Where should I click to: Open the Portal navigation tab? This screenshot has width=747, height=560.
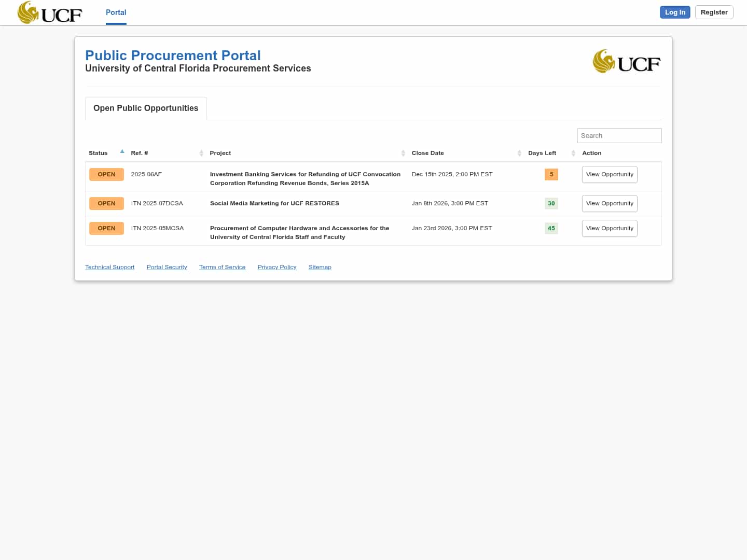click(116, 12)
